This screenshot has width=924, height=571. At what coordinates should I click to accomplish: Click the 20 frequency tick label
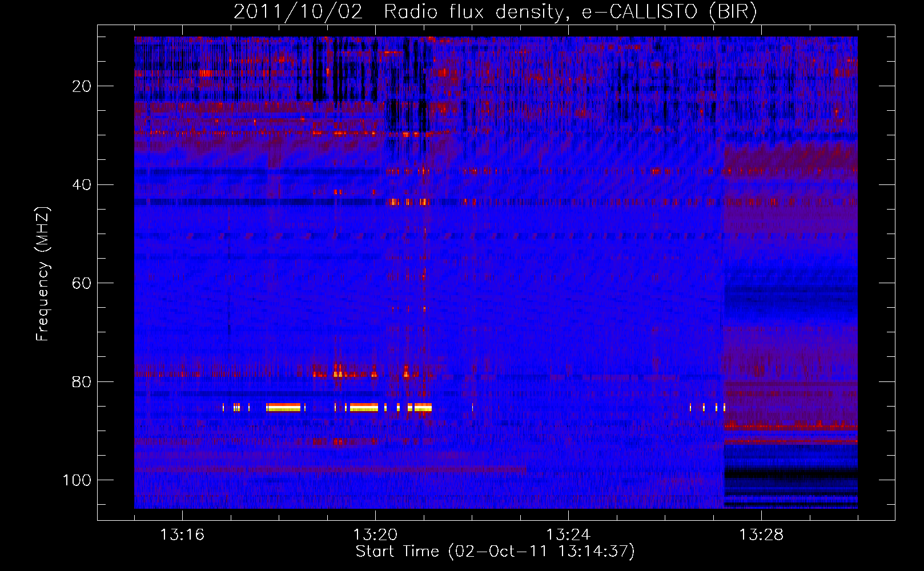coord(82,86)
